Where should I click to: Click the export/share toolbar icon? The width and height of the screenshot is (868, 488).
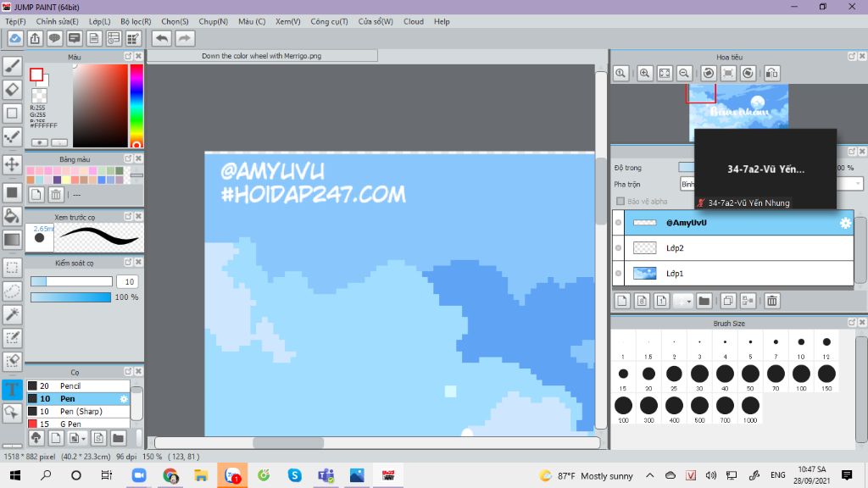35,38
